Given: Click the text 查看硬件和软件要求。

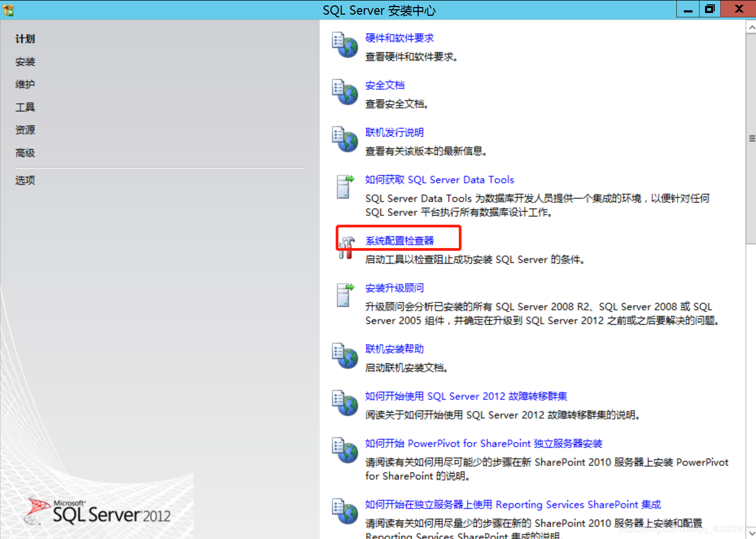Looking at the screenshot, I should (412, 57).
